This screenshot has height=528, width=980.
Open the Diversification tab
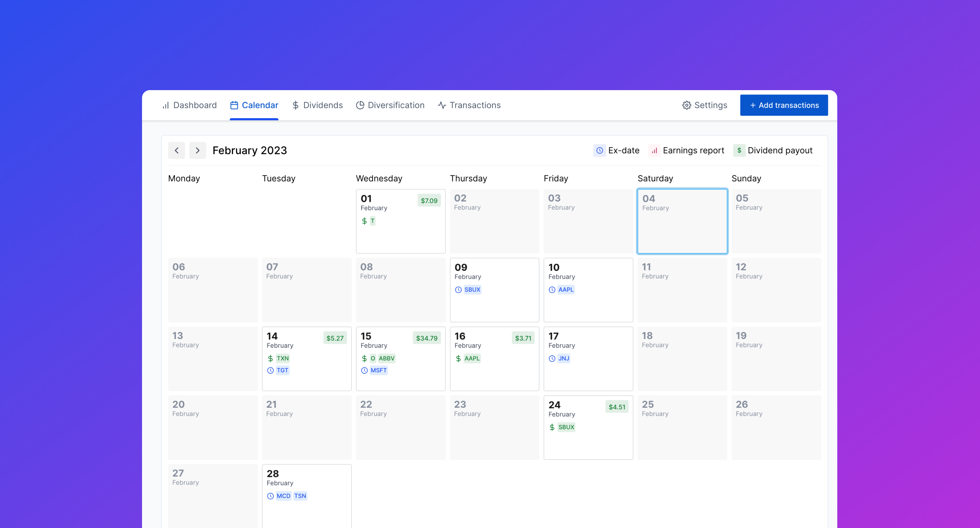[390, 105]
